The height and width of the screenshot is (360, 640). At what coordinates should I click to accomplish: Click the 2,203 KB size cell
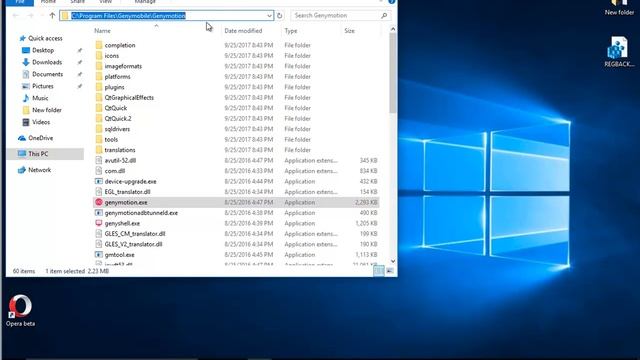coord(366,202)
